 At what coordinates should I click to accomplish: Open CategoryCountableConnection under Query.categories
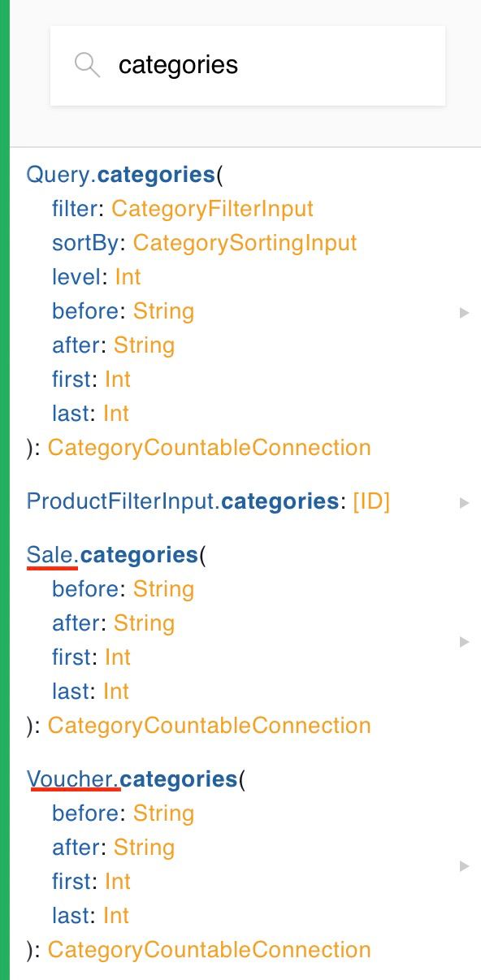[x=209, y=448]
